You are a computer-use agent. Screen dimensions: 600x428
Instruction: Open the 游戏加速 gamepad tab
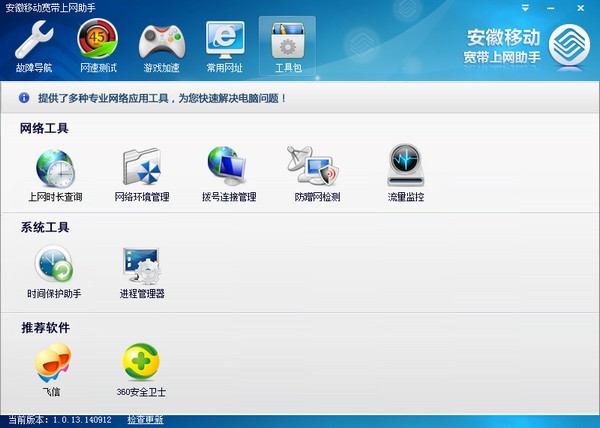click(161, 48)
